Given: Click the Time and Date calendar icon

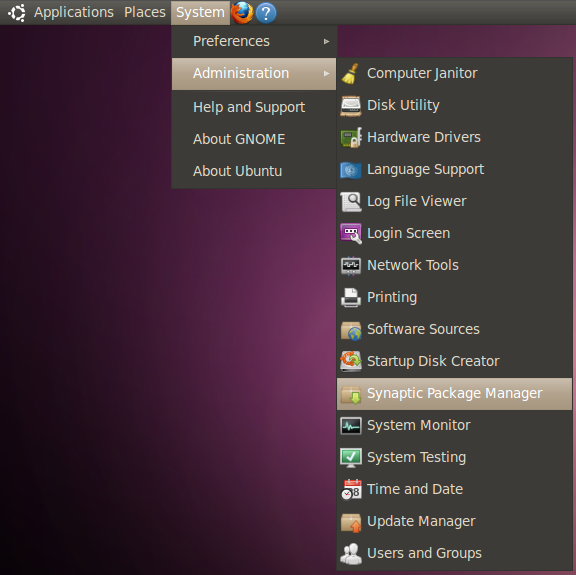Looking at the screenshot, I should click(352, 489).
